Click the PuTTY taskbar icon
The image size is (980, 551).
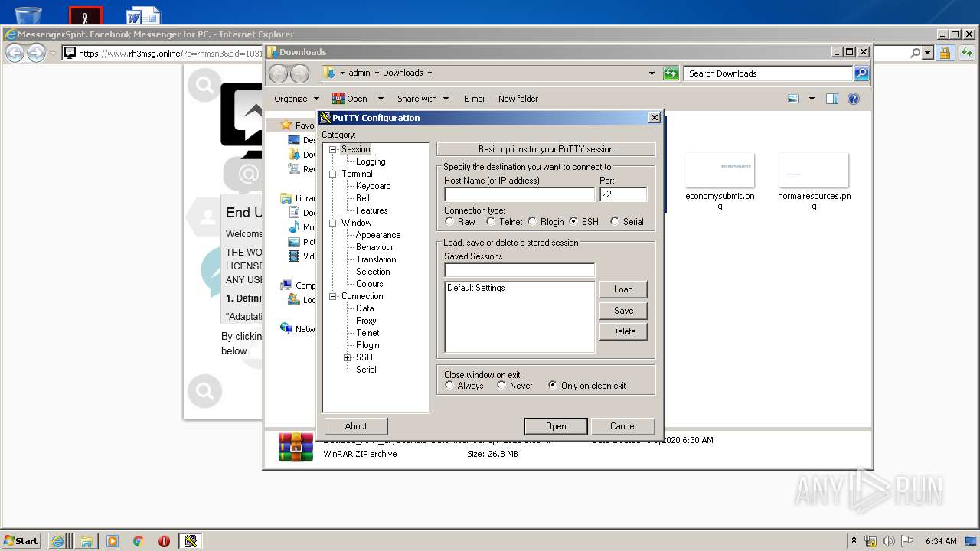tap(191, 541)
